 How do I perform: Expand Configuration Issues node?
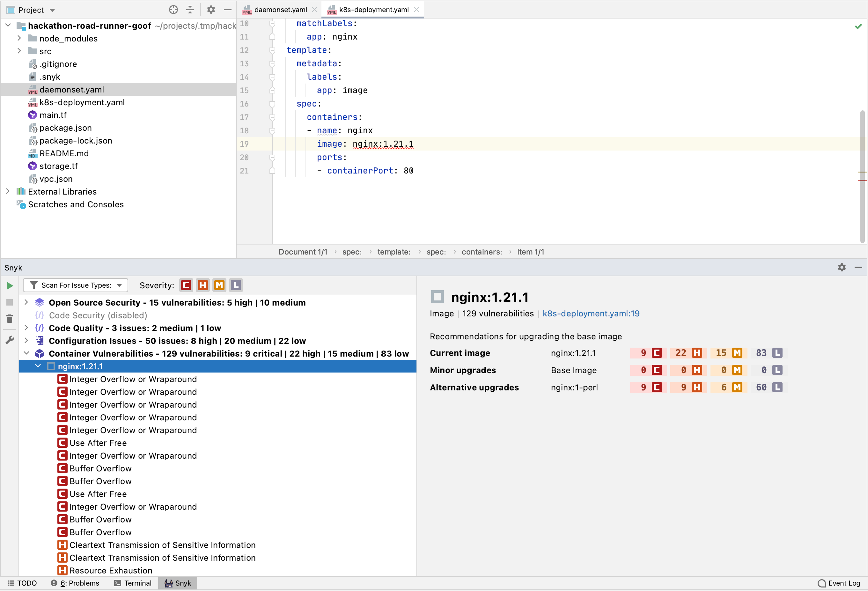[26, 340]
